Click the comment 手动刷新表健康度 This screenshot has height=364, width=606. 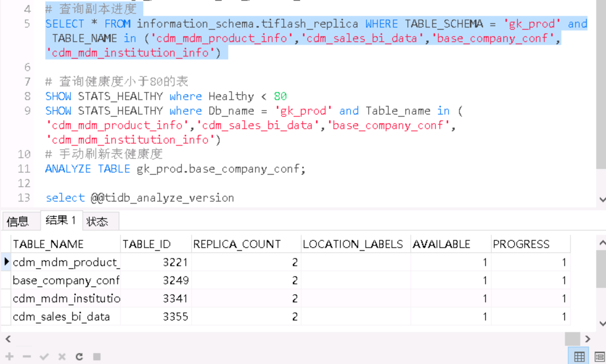pyautogui.click(x=104, y=154)
